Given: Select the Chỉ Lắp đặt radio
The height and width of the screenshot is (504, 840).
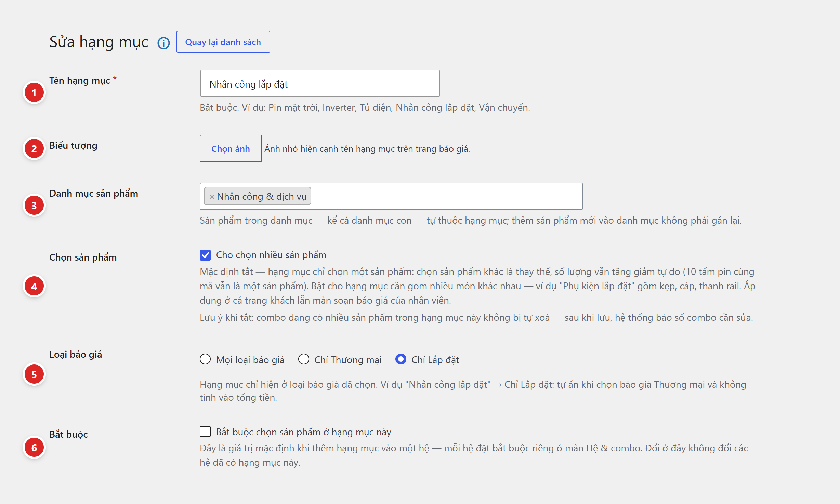Looking at the screenshot, I should [x=401, y=359].
